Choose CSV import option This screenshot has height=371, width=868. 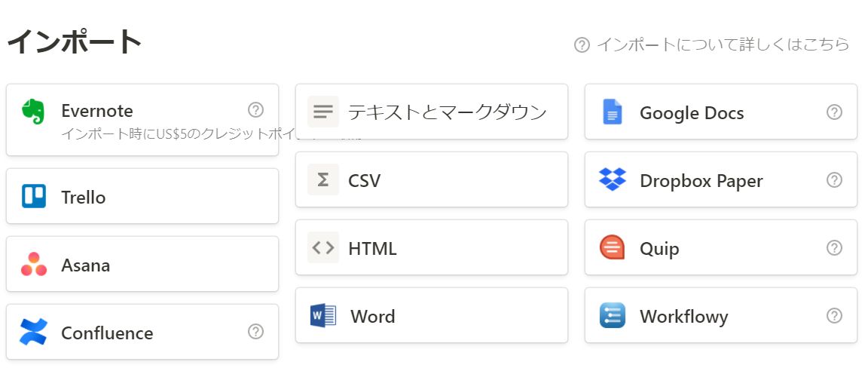click(432, 179)
